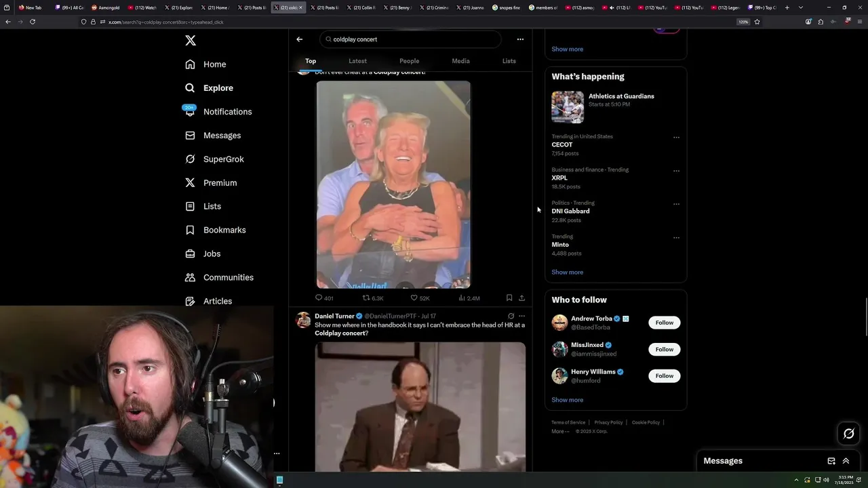Switch to the People tab
This screenshot has width=868, height=488.
[x=409, y=61]
